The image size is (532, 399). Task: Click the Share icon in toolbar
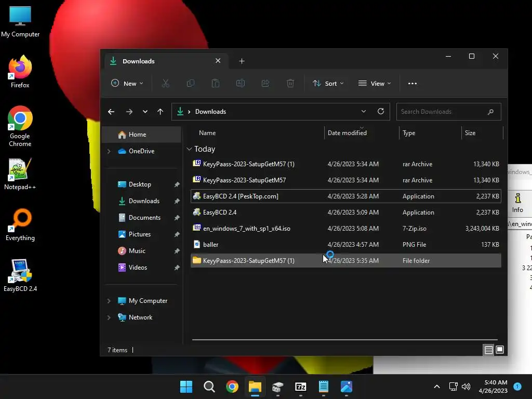coord(265,84)
